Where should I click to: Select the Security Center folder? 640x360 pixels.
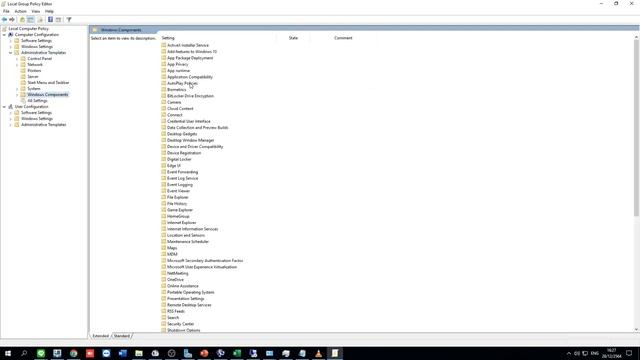(x=180, y=324)
